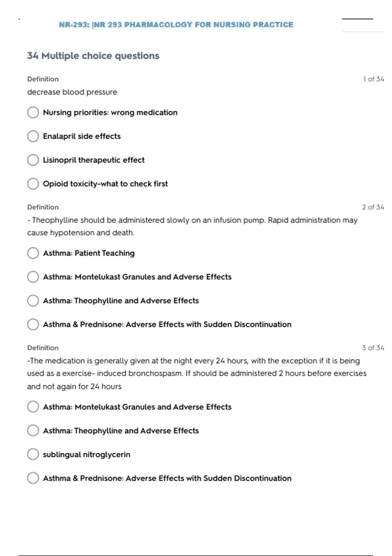Click the exercise-induced bronchospasm definition paragraph

(197, 374)
